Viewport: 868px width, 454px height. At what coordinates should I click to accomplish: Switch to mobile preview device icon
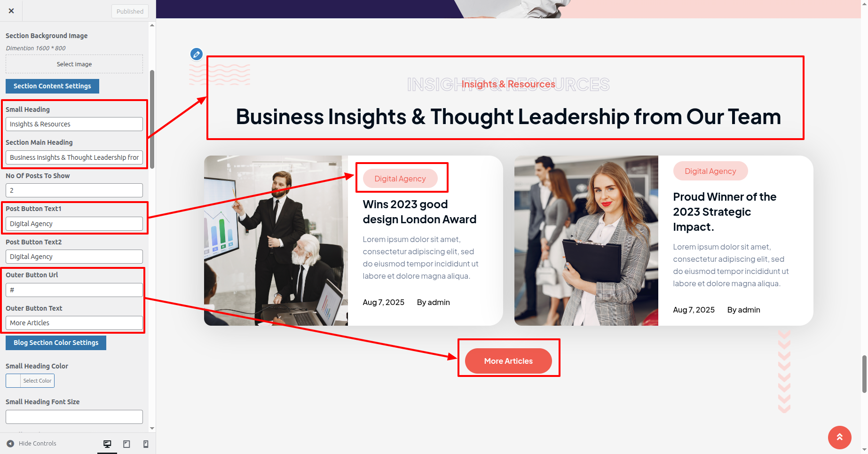pos(146,444)
